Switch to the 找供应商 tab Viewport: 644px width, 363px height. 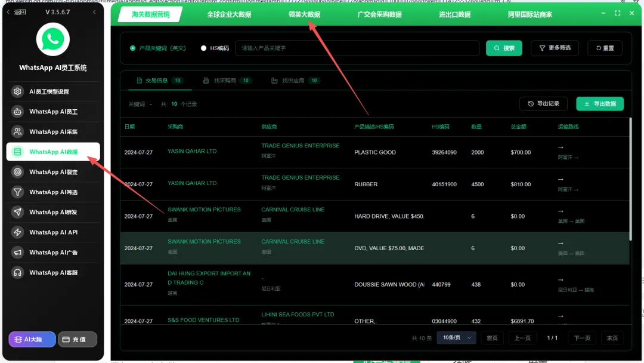[x=295, y=81]
